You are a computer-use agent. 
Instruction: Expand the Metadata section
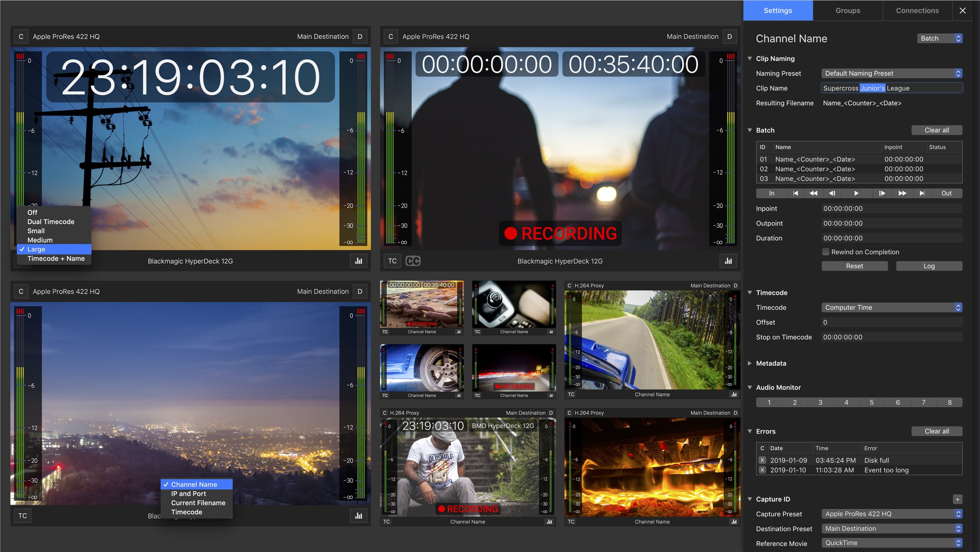(x=750, y=363)
